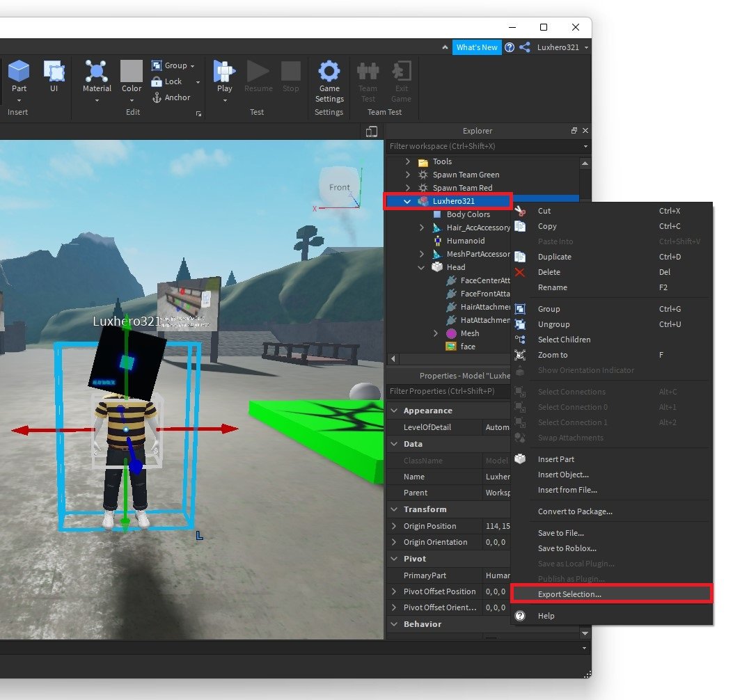Screen dimensions: 749x700
Task: Open the Material picker icon
Action: [96, 70]
